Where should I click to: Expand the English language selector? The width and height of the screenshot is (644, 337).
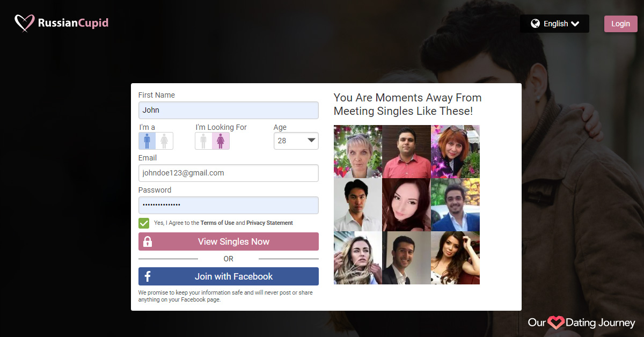pyautogui.click(x=554, y=24)
